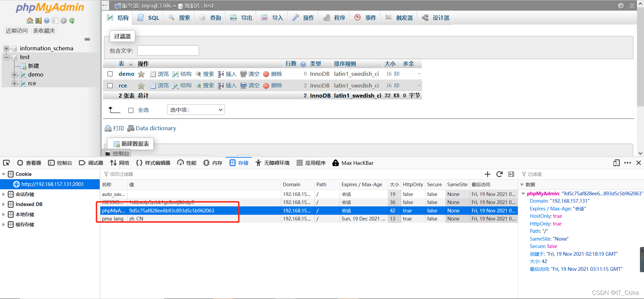Screen dimensions: 644x299
Task: Activate the element picker in devtools
Action: pos(6,163)
